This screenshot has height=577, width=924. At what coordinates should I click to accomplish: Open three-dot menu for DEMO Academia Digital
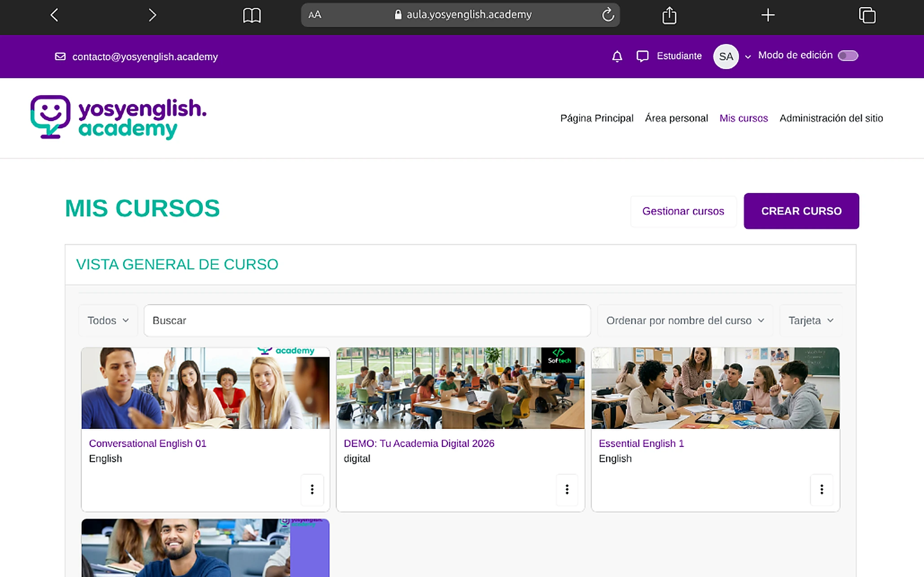(x=567, y=490)
